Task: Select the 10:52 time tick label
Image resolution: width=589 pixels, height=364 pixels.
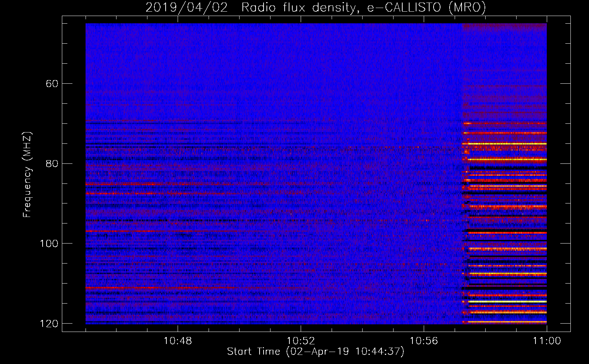Action: pos(301,341)
